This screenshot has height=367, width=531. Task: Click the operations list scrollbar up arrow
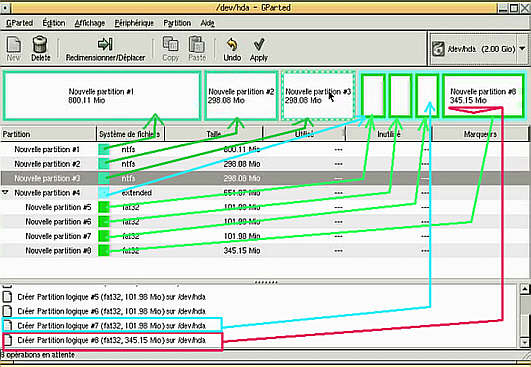(x=525, y=289)
